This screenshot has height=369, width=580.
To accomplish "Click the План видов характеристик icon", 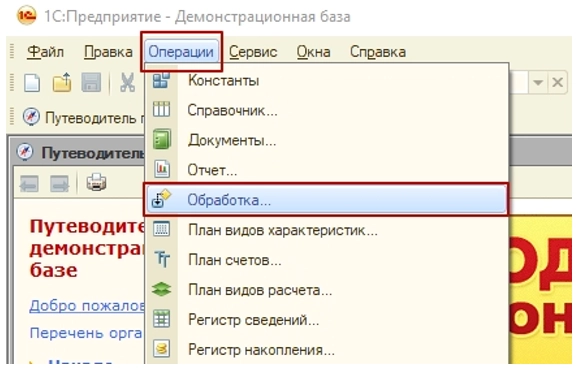I will (x=161, y=229).
